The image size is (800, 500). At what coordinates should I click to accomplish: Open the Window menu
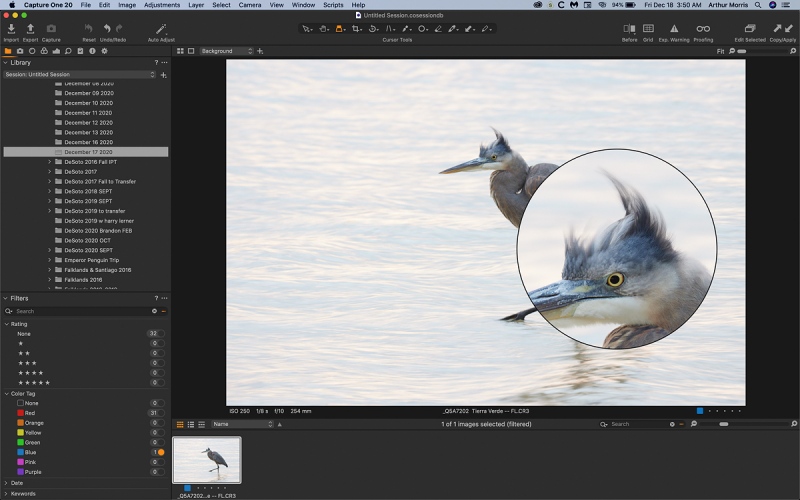[x=303, y=5]
